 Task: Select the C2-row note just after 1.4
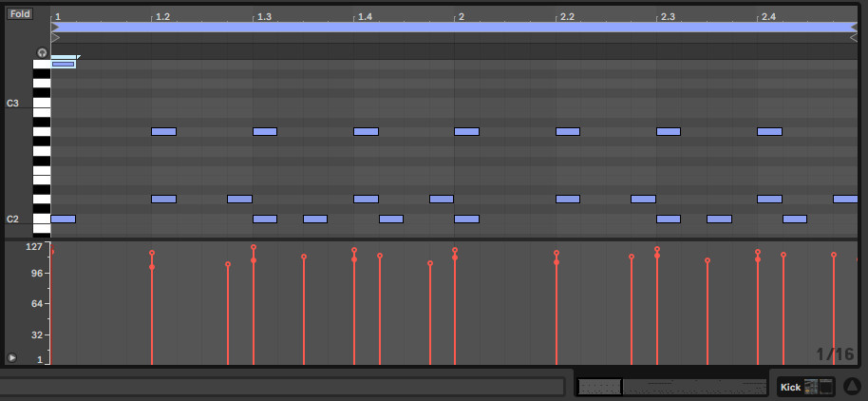click(391, 219)
